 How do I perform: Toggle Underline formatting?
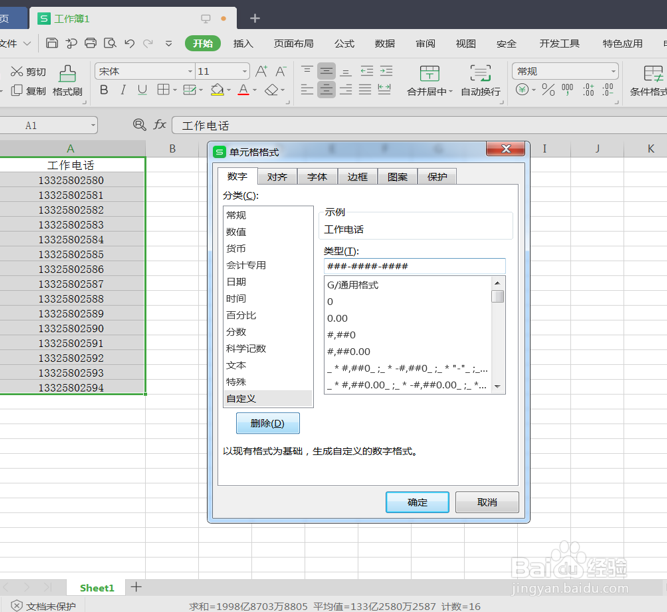142,90
